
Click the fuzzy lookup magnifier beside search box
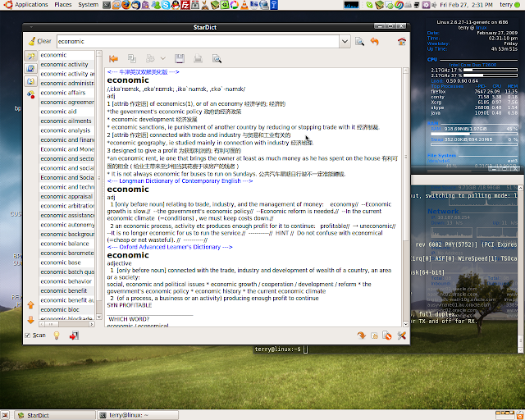pos(359,42)
